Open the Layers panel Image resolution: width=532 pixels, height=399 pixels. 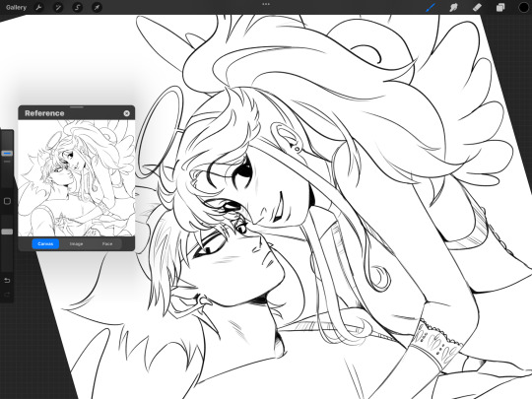[x=500, y=7]
